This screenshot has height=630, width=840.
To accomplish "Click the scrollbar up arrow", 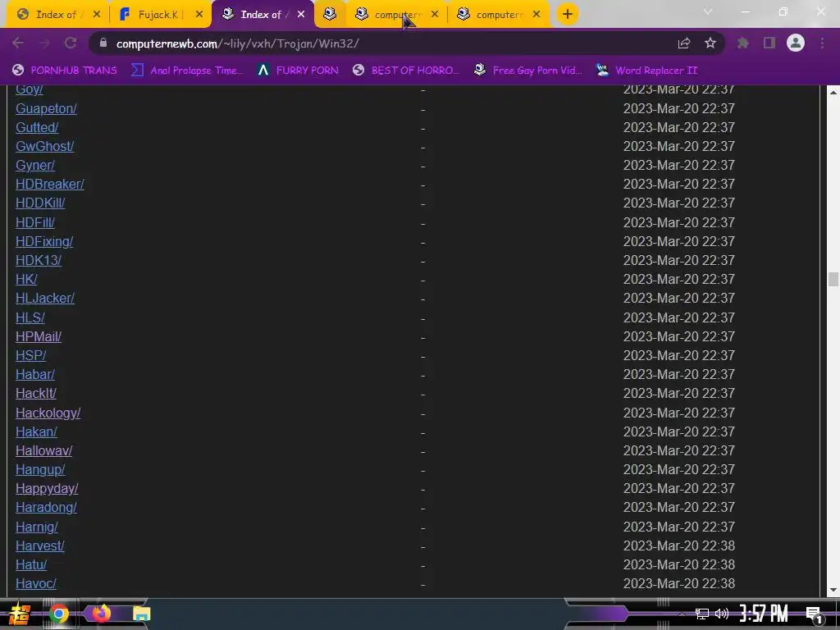I will click(x=833, y=92).
